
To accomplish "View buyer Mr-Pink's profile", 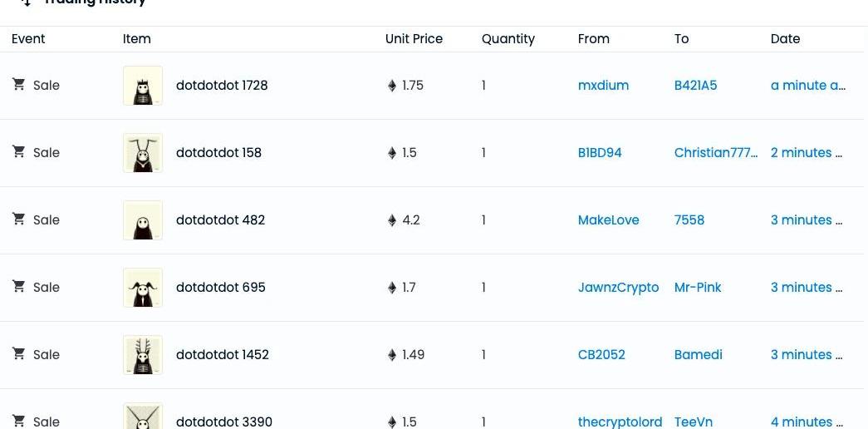I will [698, 288].
